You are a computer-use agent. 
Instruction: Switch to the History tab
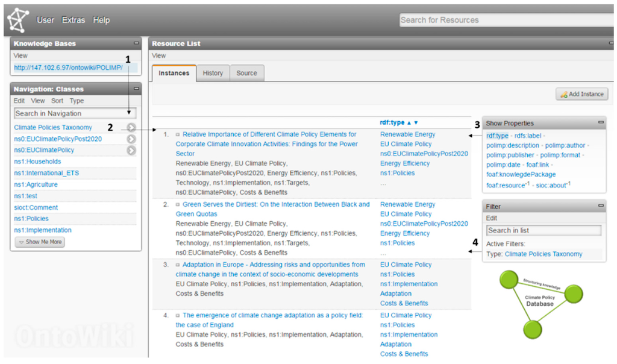pos(213,73)
